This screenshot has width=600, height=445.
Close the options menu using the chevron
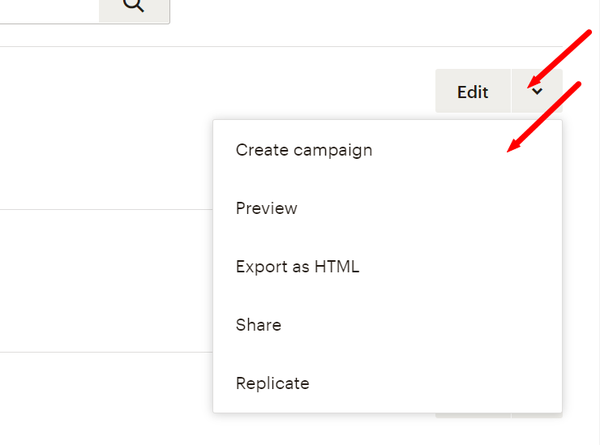(537, 92)
